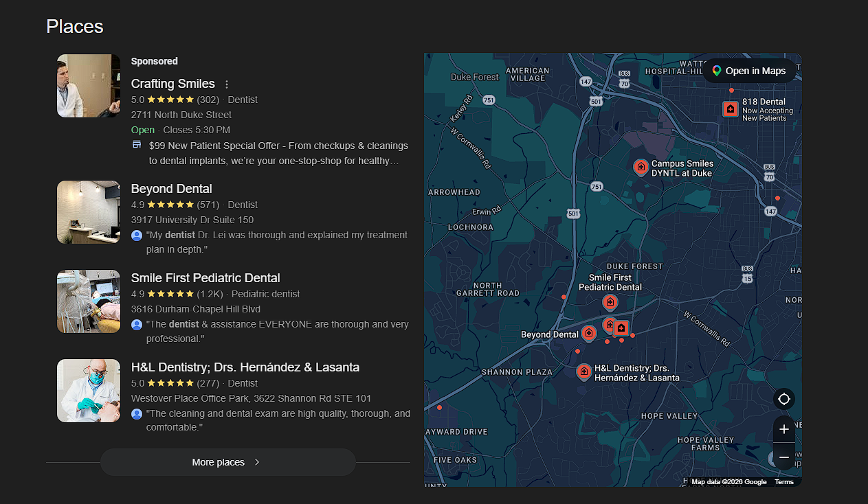Click the HOPE VALLEY map label
Viewport: 868px width, 504px height.
669,416
